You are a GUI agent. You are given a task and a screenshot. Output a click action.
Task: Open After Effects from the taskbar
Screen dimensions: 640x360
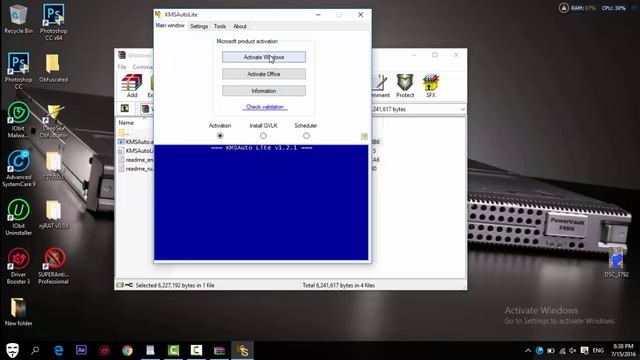tap(81, 350)
